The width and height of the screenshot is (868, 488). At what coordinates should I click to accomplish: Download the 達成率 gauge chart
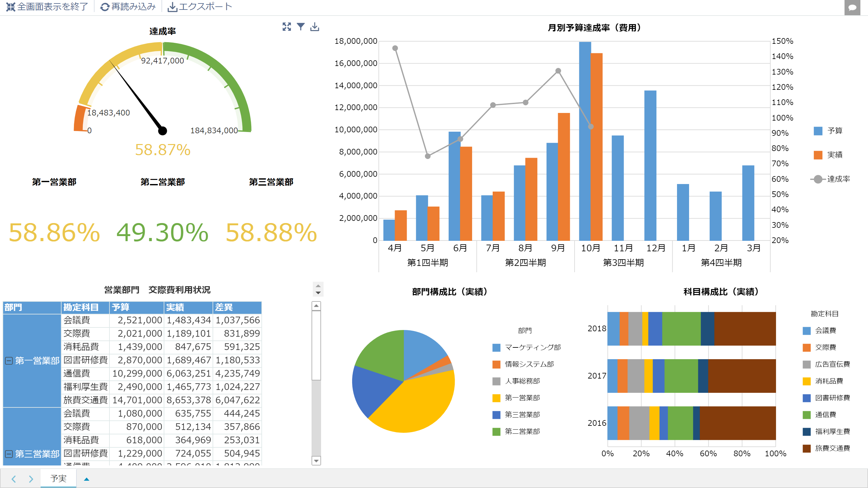pos(315,27)
